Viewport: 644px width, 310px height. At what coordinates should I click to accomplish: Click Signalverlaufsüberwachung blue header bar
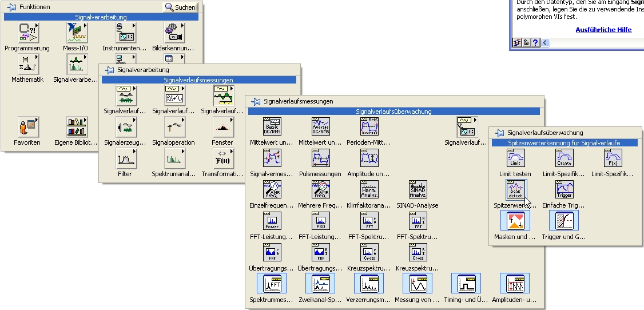[x=393, y=112]
